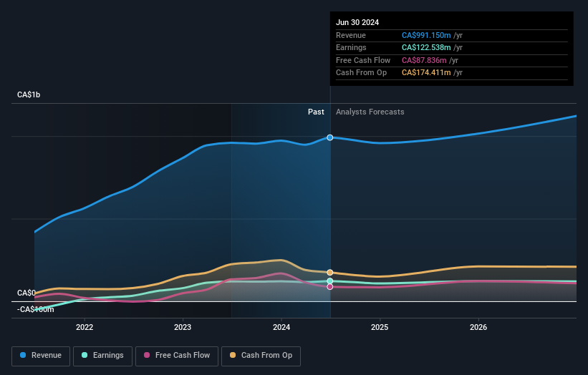The width and height of the screenshot is (588, 375).
Task: Click the Free Cash Flow label in tooltip
Action: coord(363,60)
